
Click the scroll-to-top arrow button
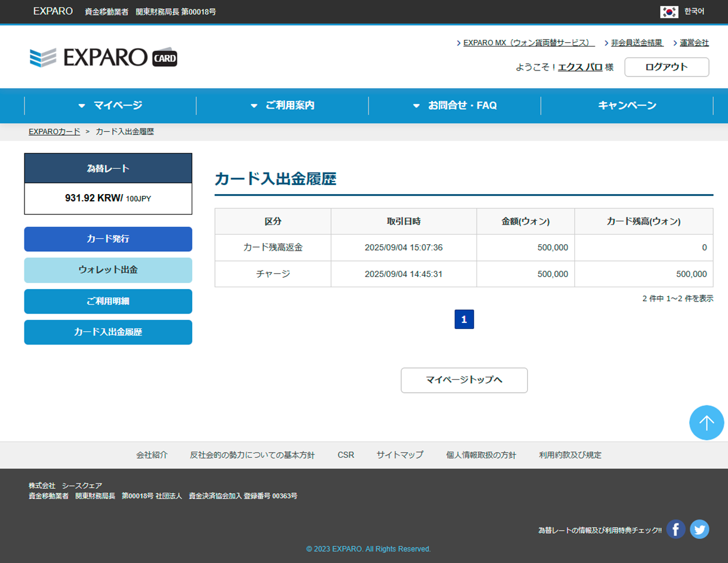coord(707,423)
